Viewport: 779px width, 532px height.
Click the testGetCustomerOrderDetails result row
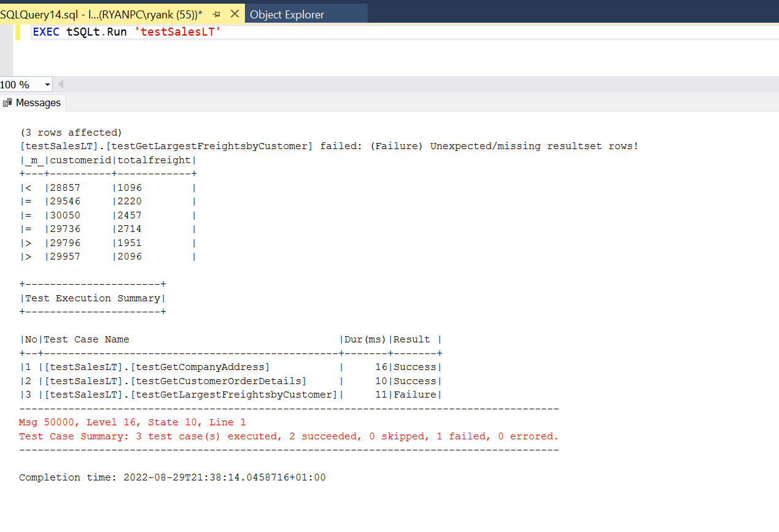[x=175, y=381]
